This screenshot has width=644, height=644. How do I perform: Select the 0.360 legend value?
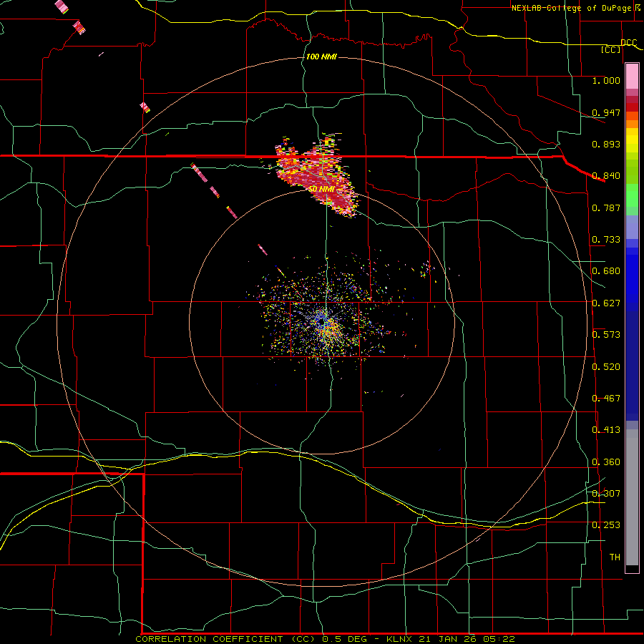click(606, 462)
